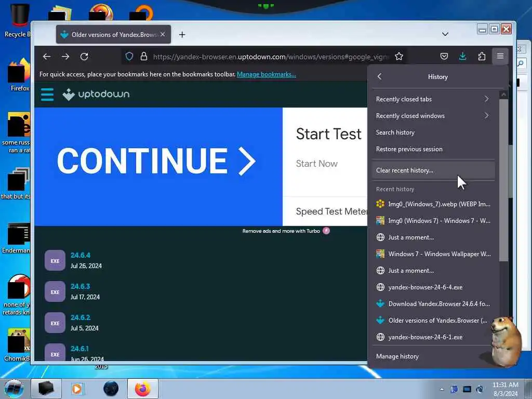Go forward with the browser forward arrow
Viewport: 532px width, 399px height.
[x=65, y=56]
